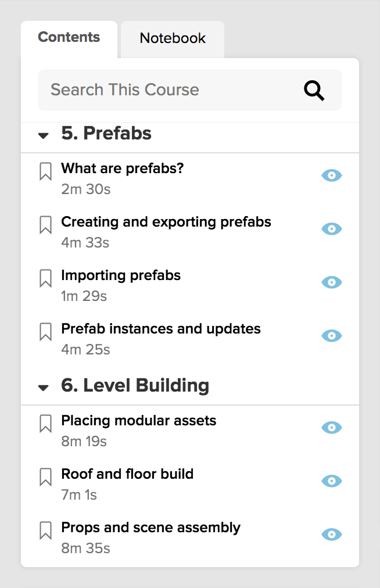Toggle viewed eye for 'What are prefabs?'
380x588 pixels.
[x=332, y=175]
